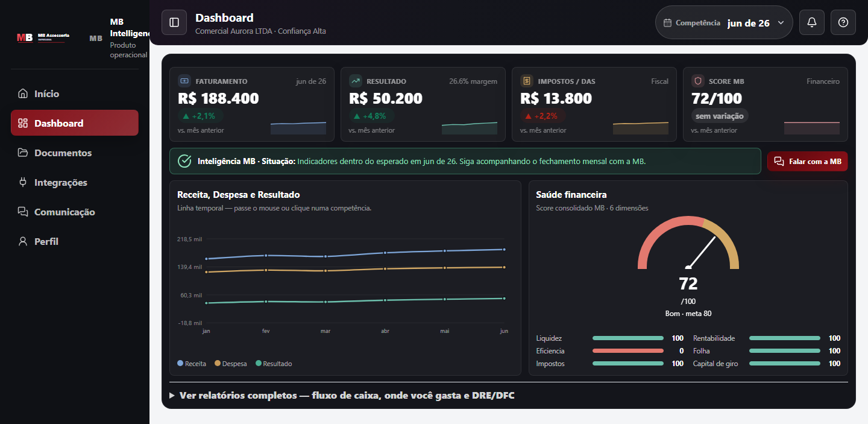Viewport: 868px width, 424px height.
Task: Open the help question-mark icon
Action: (843, 22)
